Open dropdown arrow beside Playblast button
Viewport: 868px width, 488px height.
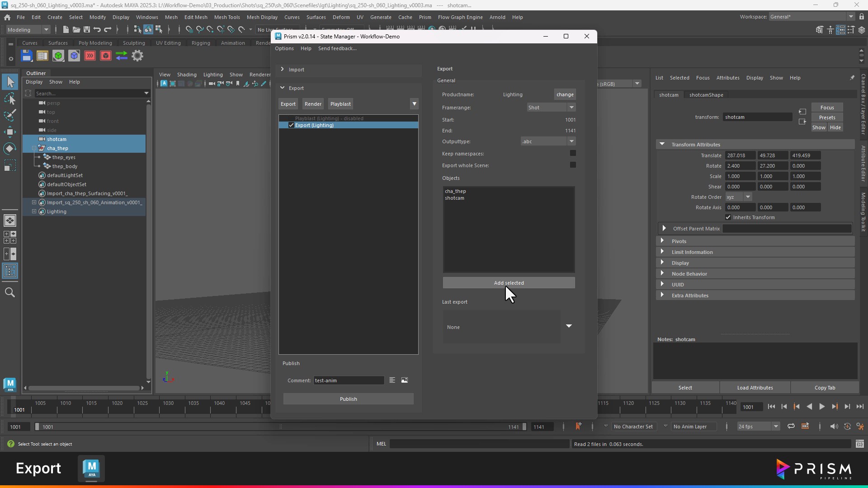414,104
